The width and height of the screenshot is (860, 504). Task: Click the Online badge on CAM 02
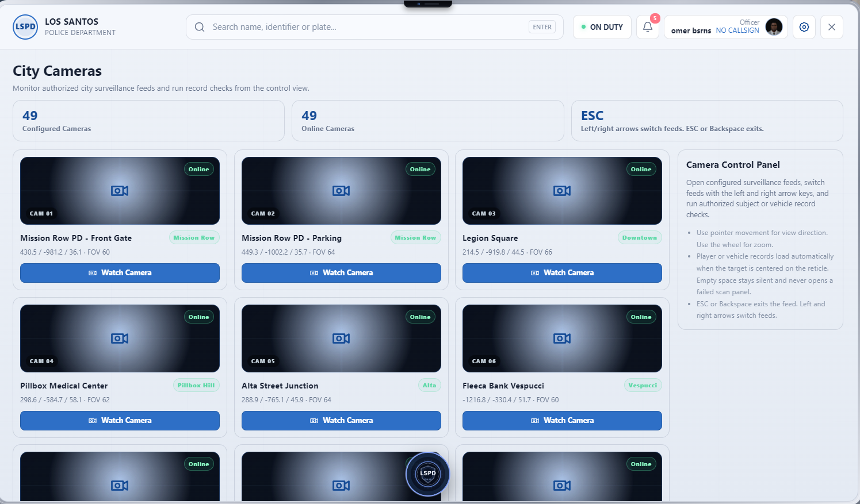click(421, 170)
